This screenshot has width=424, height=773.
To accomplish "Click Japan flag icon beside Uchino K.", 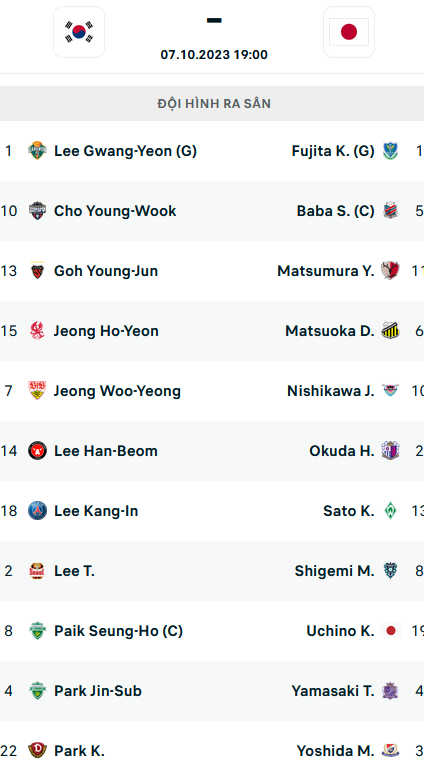I will click(x=390, y=631).
